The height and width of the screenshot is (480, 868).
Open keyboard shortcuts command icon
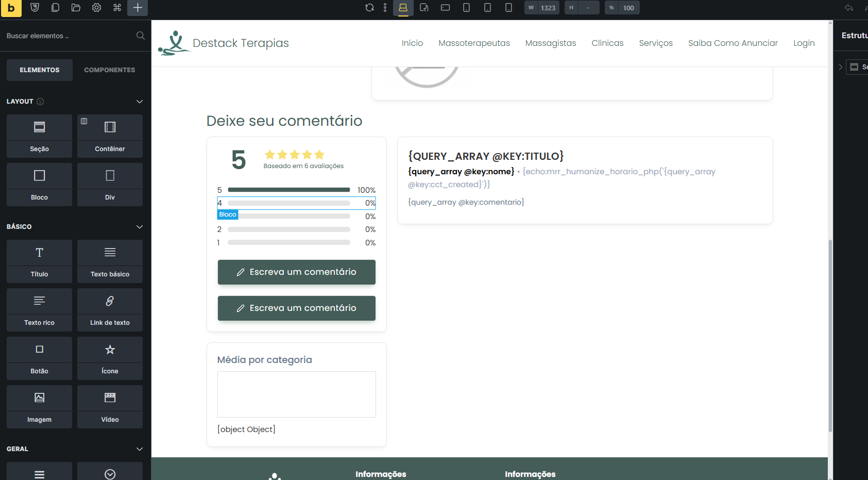click(x=117, y=8)
